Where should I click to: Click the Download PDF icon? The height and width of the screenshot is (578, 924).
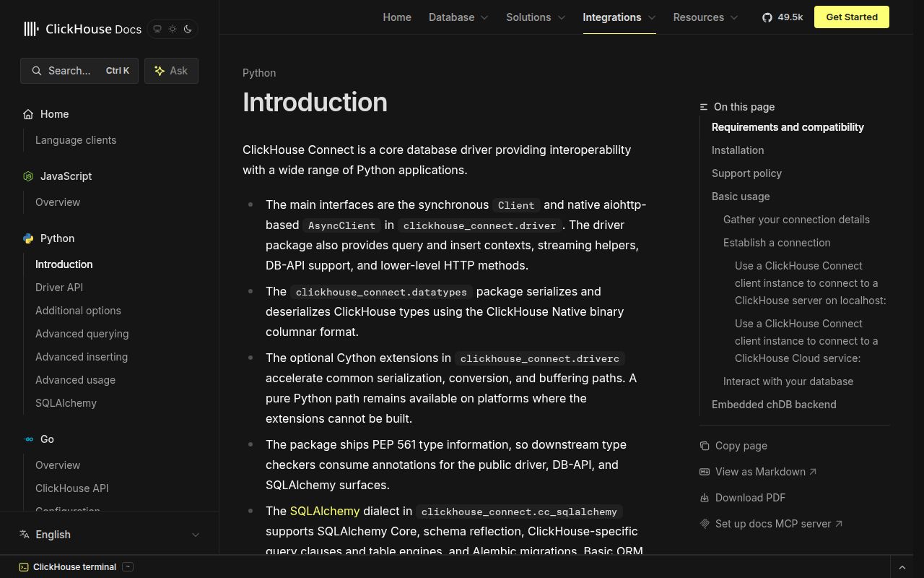tap(705, 498)
